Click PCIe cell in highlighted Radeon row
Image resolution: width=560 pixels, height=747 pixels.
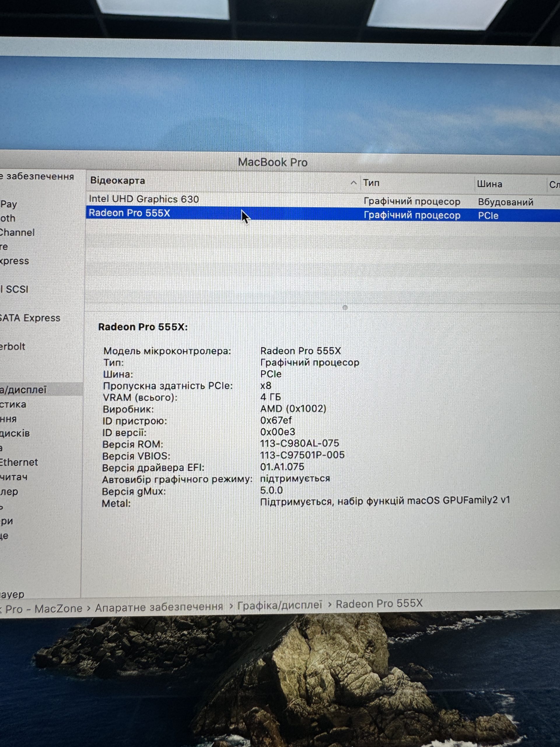[488, 215]
